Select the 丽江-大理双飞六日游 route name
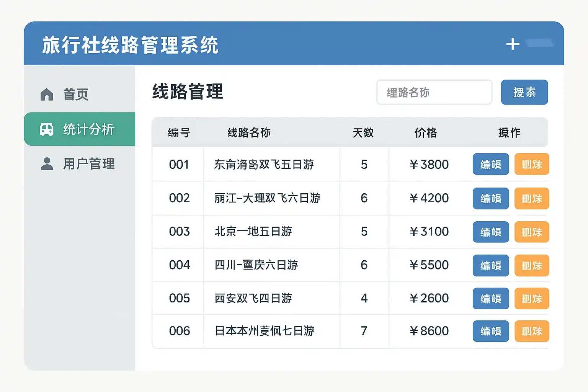 [x=267, y=198]
